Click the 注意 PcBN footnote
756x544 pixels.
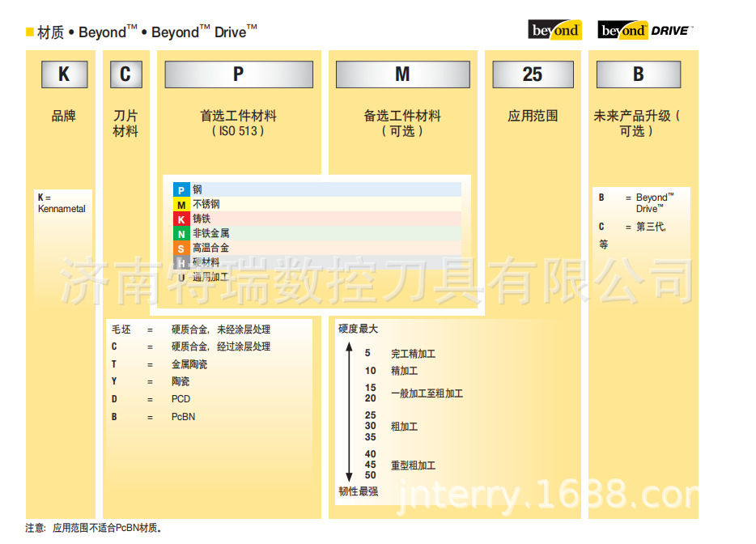point(94,528)
